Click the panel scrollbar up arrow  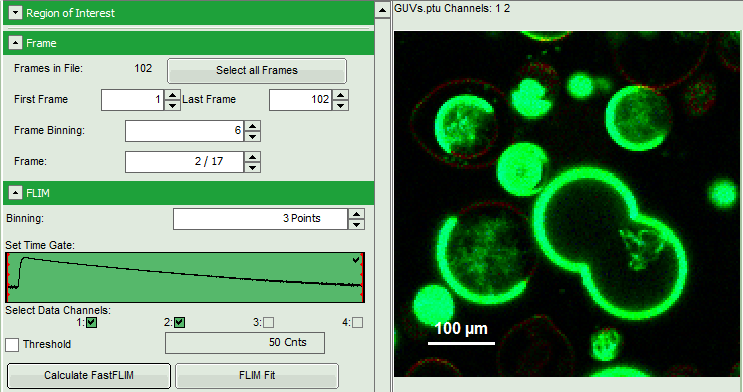tap(382, 10)
